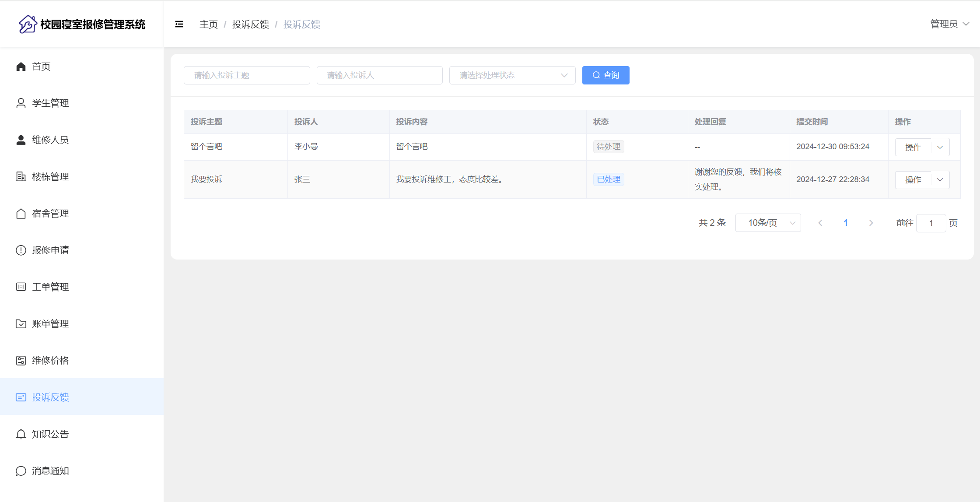Open the 10条/页 page size selector
980x502 pixels.
pos(768,223)
